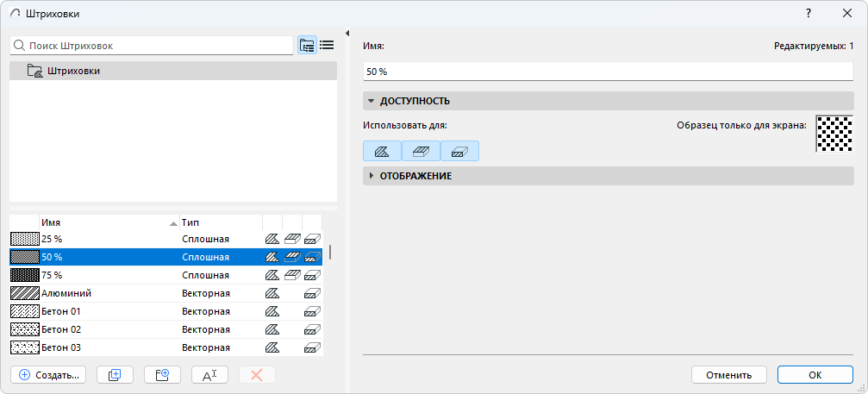Screen dimensions: 868x394
Task: Click the rename fill icon button
Action: [x=209, y=375]
